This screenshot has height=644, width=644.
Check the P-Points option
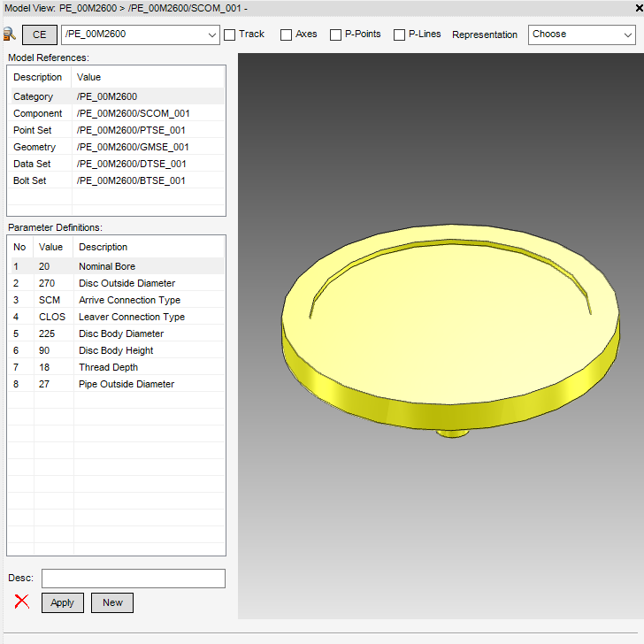(336, 34)
